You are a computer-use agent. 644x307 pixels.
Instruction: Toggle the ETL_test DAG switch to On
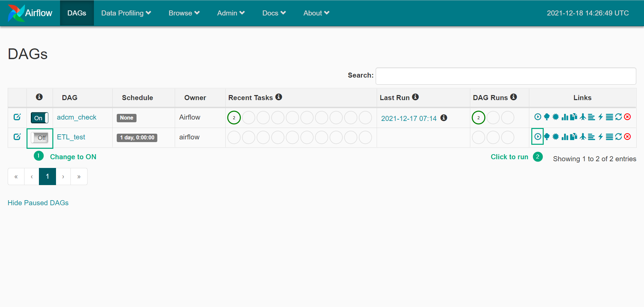pos(40,138)
